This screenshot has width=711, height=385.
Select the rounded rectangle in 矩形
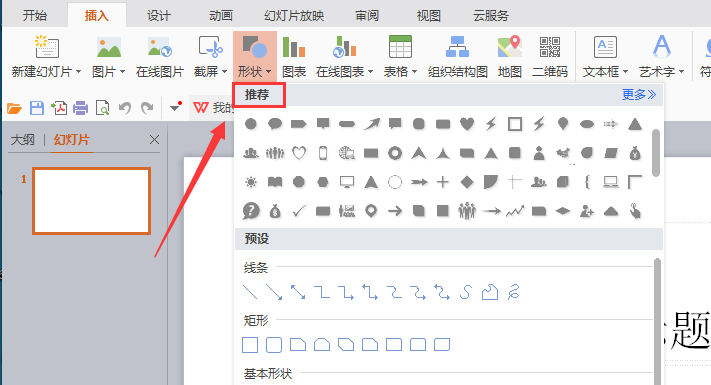(x=274, y=345)
